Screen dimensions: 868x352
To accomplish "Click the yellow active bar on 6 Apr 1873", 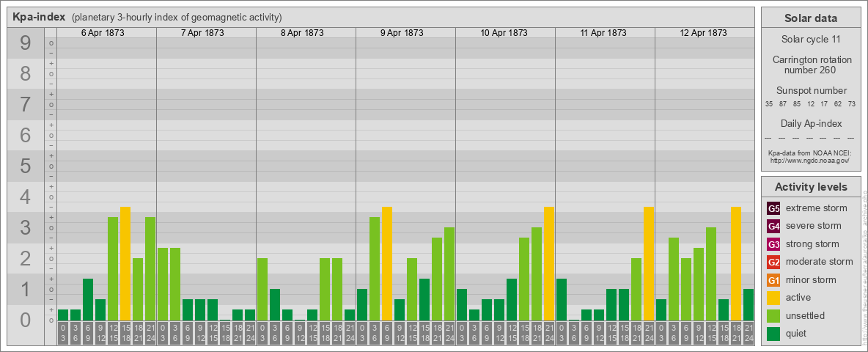I will click(x=125, y=263).
